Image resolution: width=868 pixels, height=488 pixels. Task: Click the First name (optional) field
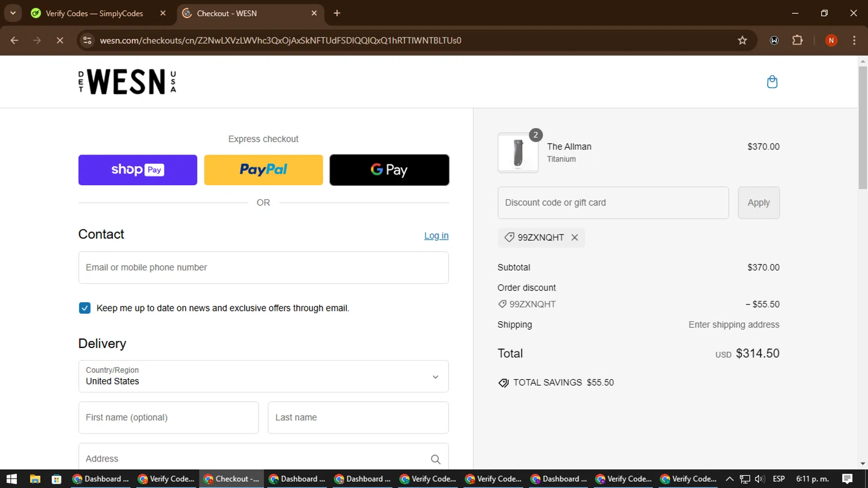tap(168, 417)
